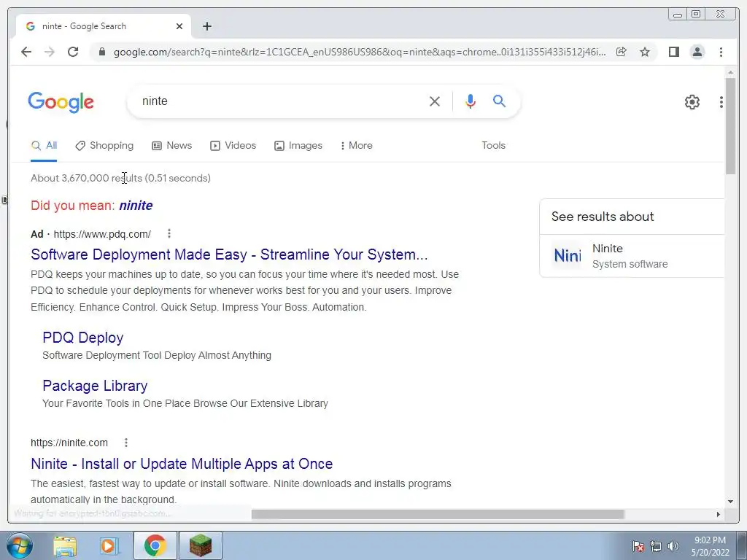View site security lock info
The width and height of the screenshot is (747, 560).
tap(101, 52)
